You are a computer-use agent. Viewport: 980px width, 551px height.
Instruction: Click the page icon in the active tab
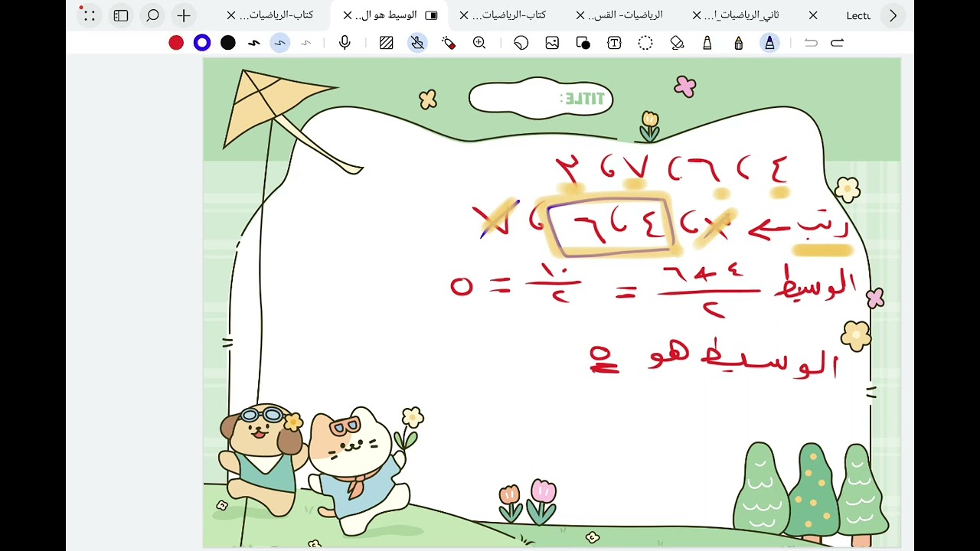[431, 15]
